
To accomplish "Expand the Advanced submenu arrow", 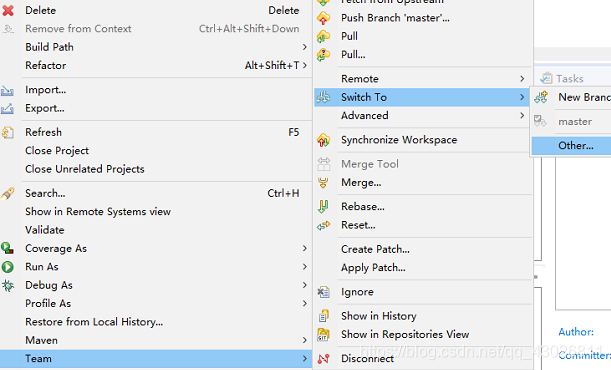I will 522,116.
